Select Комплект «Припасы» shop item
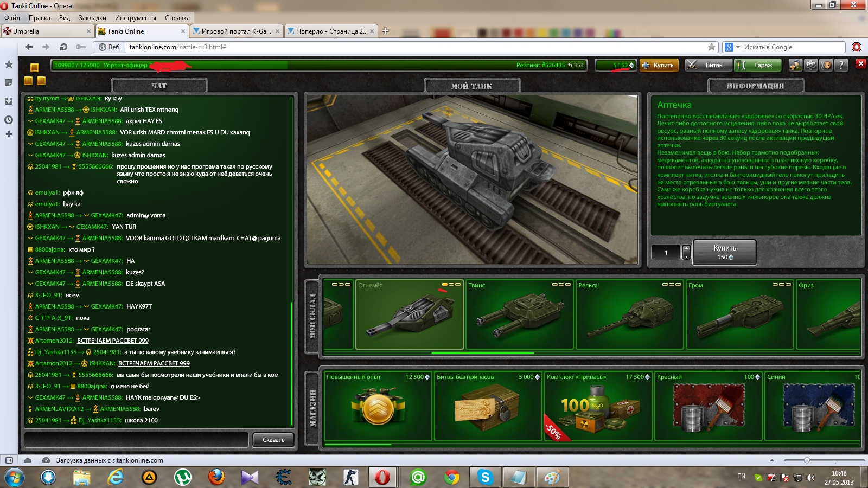This screenshot has width=868, height=488. click(598, 406)
